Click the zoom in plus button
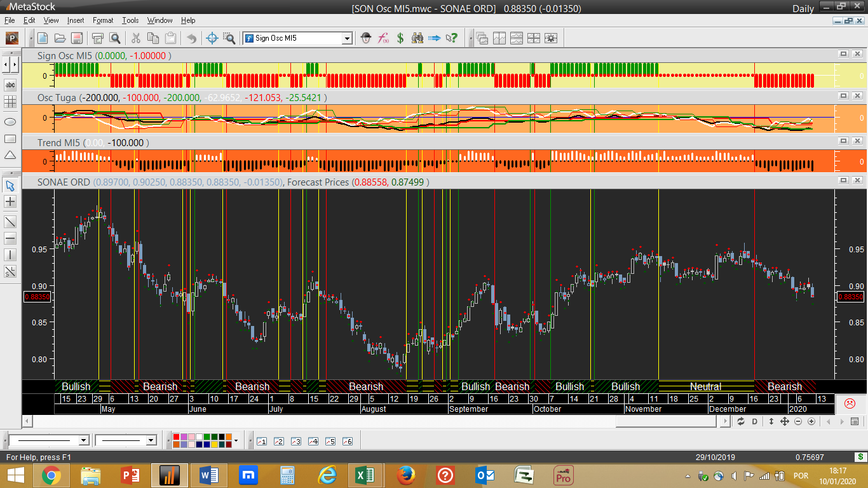 point(811,422)
